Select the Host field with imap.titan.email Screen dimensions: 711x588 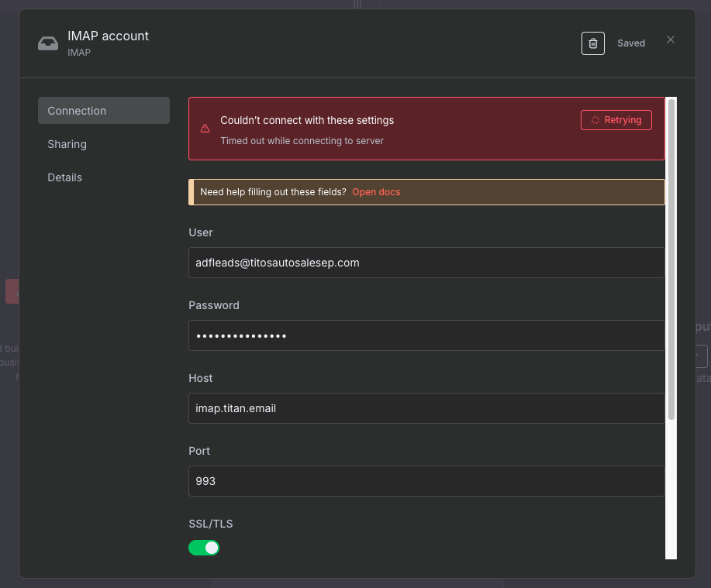[x=426, y=408]
